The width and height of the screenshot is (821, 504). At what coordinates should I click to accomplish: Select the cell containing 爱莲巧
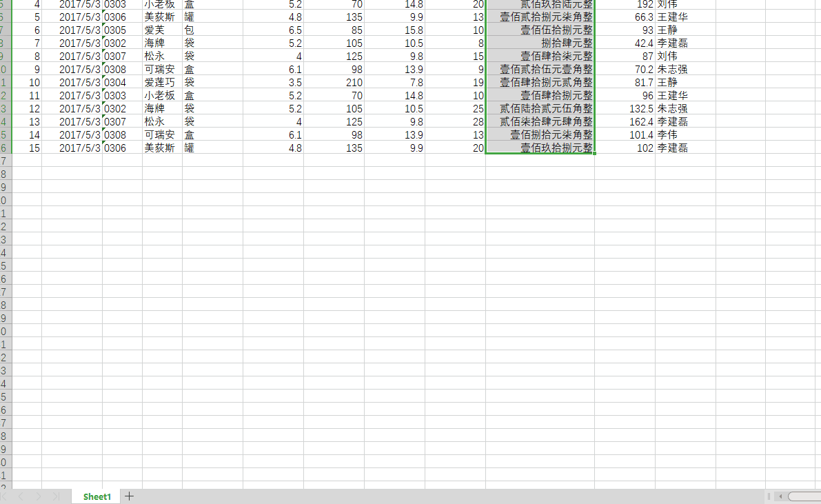tap(162, 82)
